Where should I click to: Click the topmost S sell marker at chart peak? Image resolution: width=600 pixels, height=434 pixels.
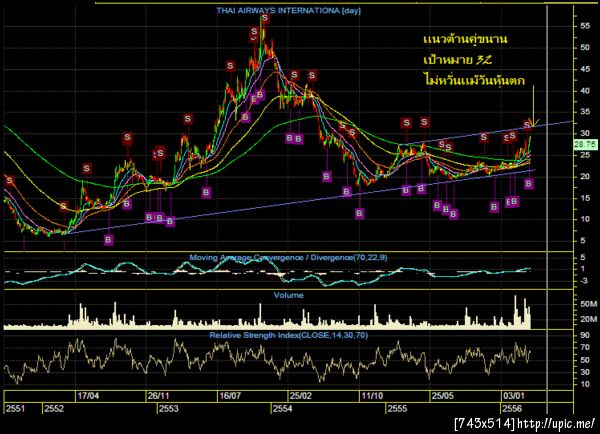pyautogui.click(x=265, y=18)
